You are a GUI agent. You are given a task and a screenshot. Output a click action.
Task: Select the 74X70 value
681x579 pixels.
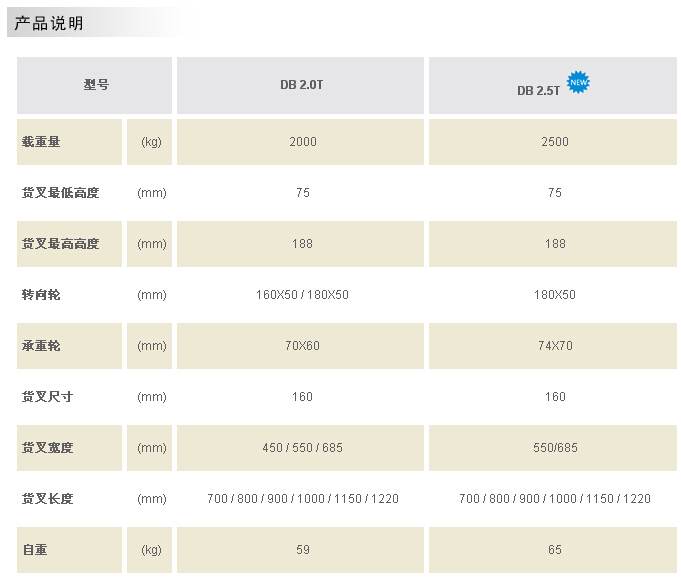(x=555, y=346)
